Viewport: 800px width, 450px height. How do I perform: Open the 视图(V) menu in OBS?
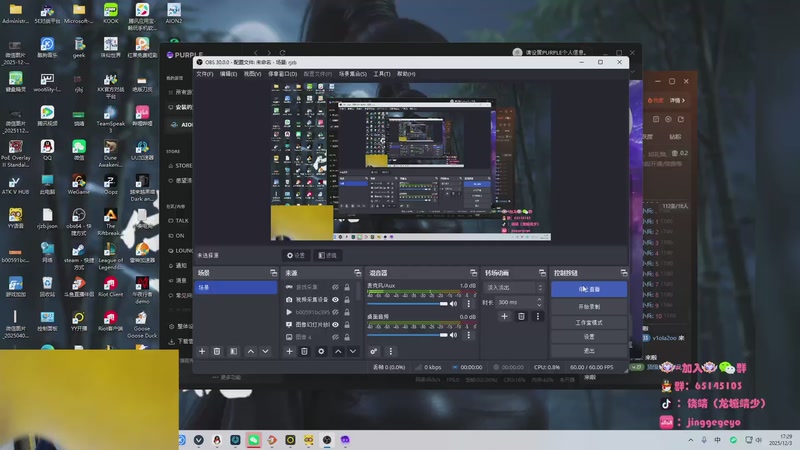click(252, 74)
